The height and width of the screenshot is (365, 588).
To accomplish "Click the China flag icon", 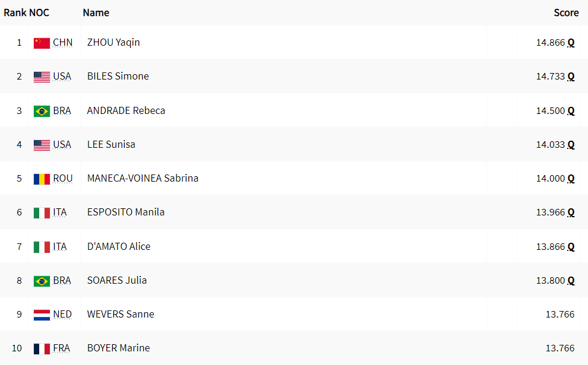I will 42,43.
